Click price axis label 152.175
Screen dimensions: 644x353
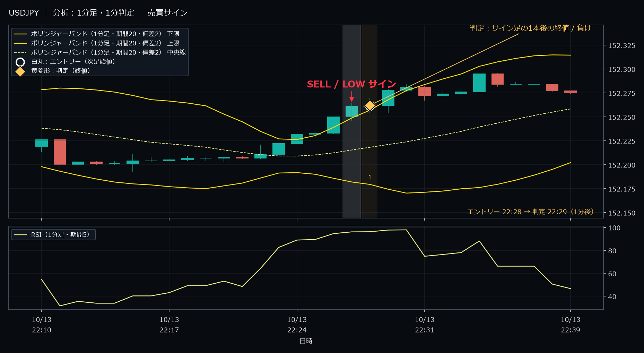click(x=622, y=189)
